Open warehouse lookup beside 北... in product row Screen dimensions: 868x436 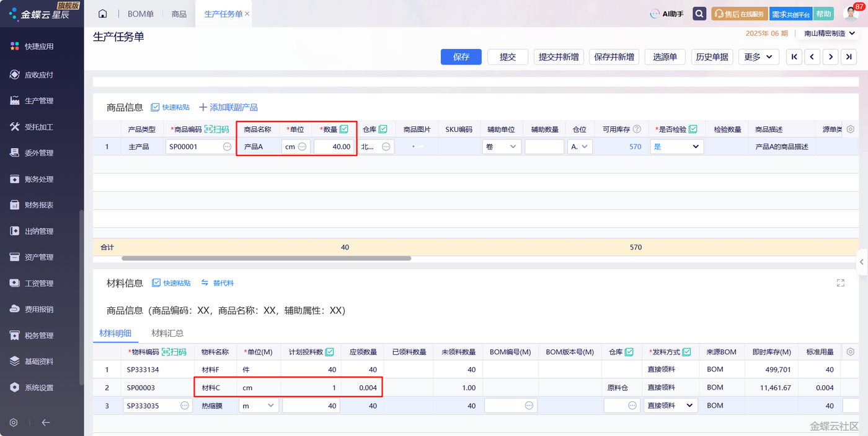click(x=386, y=147)
